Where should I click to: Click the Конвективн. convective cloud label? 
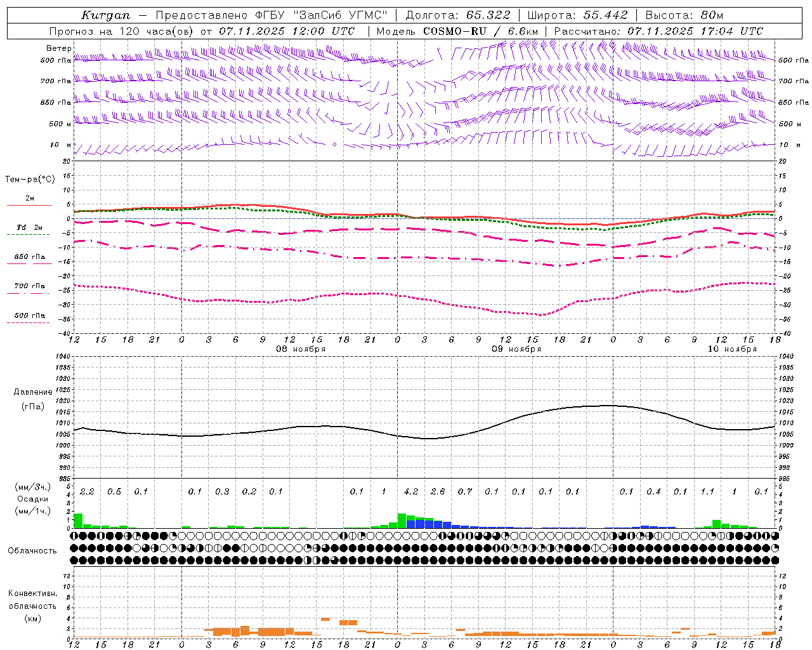[32, 594]
